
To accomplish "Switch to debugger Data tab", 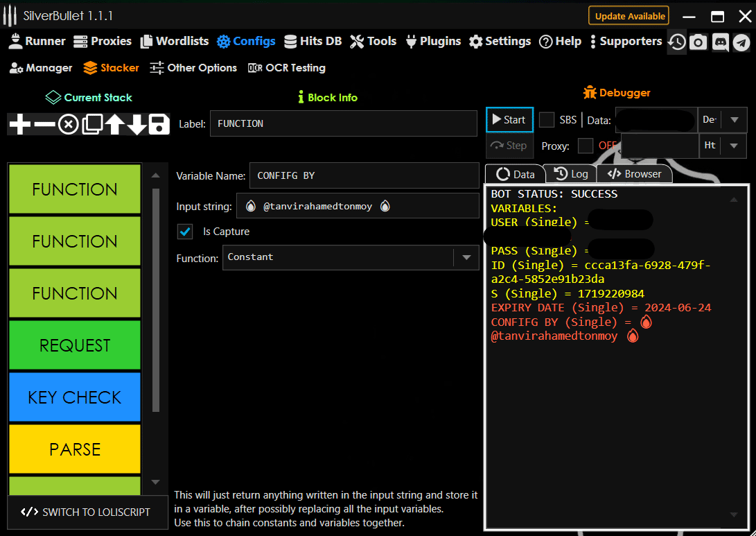I will tap(515, 174).
